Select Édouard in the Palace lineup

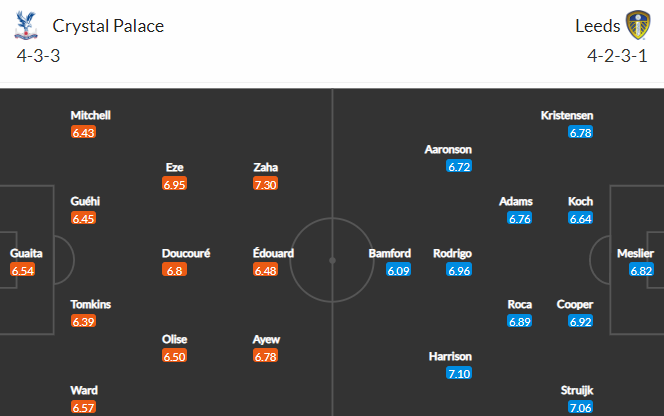[273, 253]
